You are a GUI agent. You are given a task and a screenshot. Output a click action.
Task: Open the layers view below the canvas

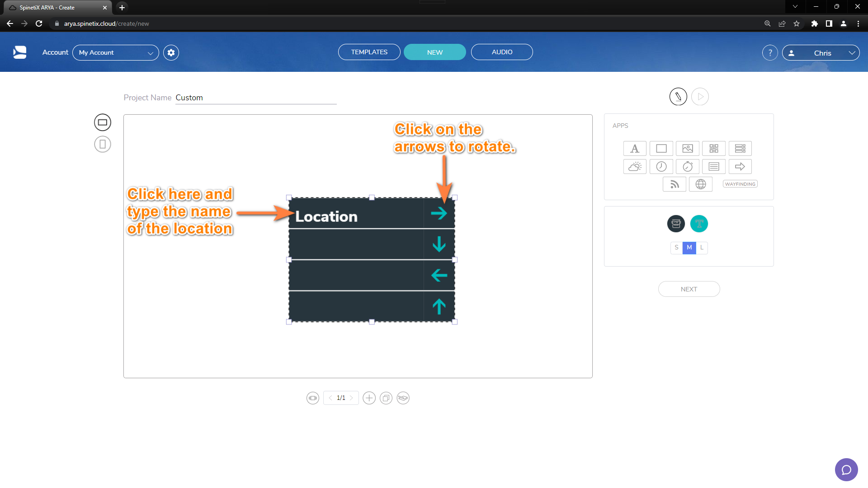click(403, 398)
